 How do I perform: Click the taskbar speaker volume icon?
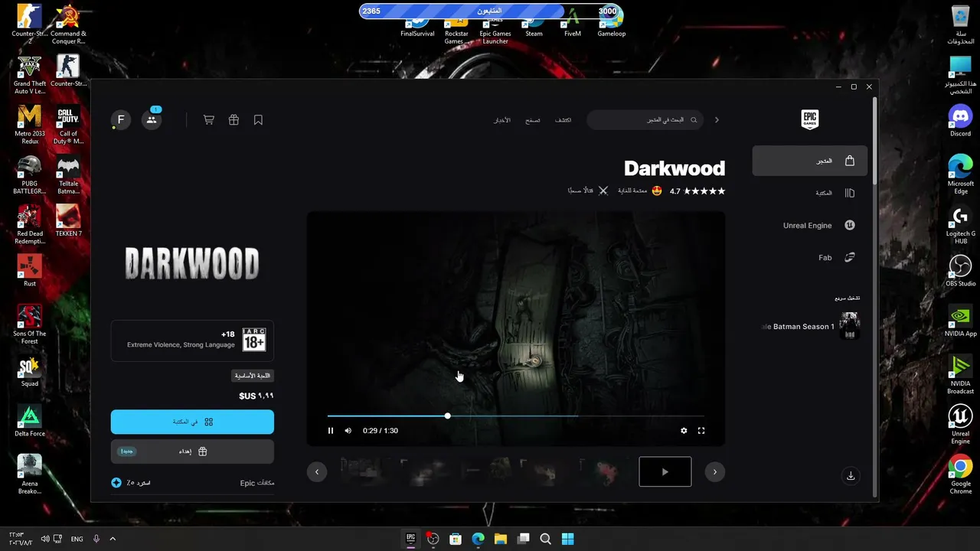coord(44,539)
